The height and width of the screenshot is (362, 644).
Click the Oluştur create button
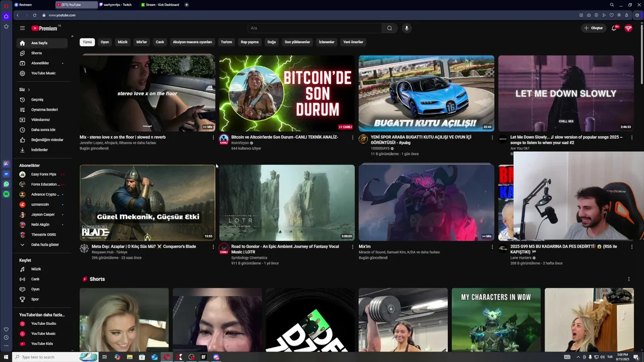tap(593, 28)
